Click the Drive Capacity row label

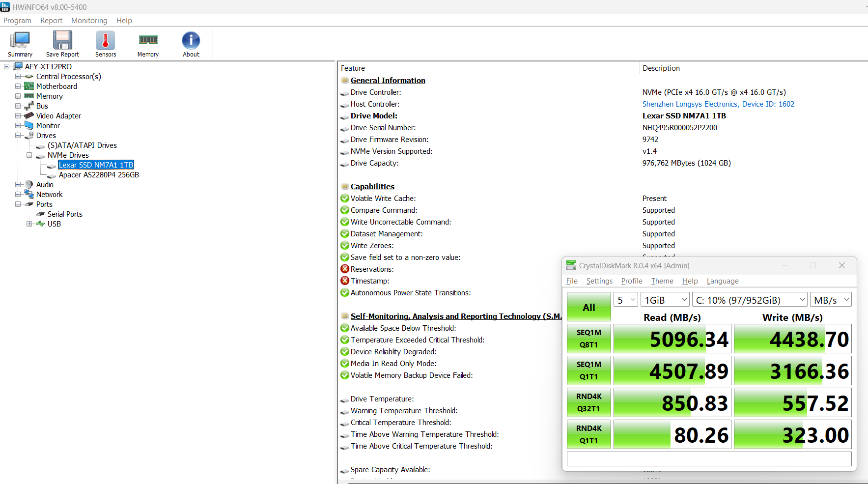(375, 163)
